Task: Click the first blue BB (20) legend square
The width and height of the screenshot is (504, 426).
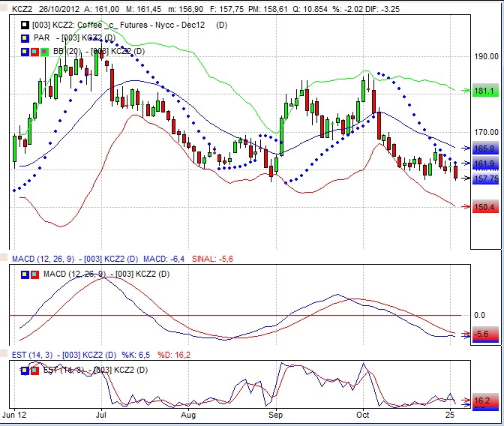Action: click(25, 51)
